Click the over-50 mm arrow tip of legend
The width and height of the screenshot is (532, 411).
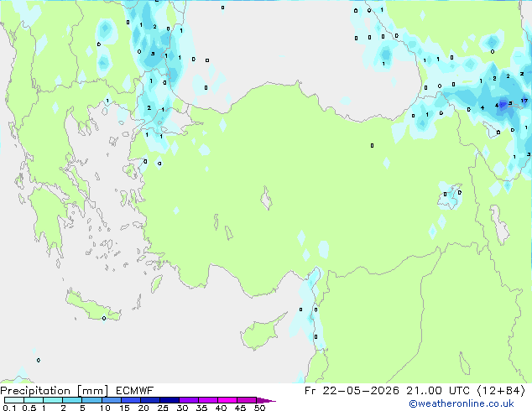266,400
